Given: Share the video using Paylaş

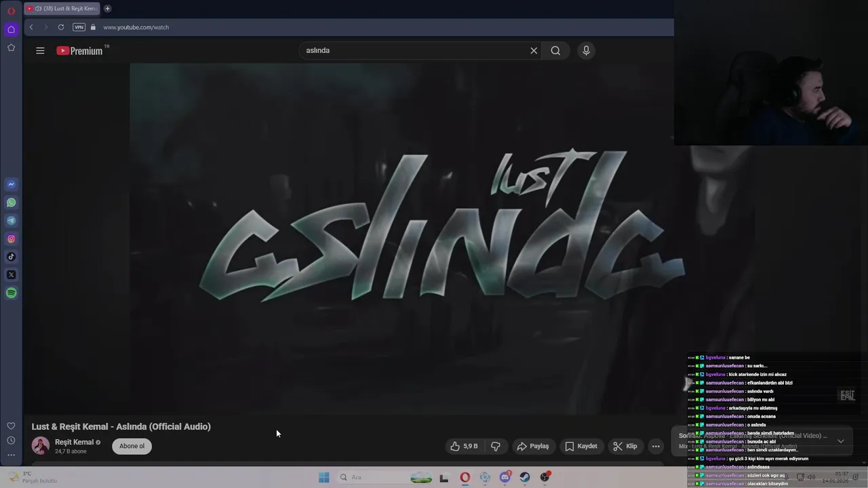Looking at the screenshot, I should 533,446.
